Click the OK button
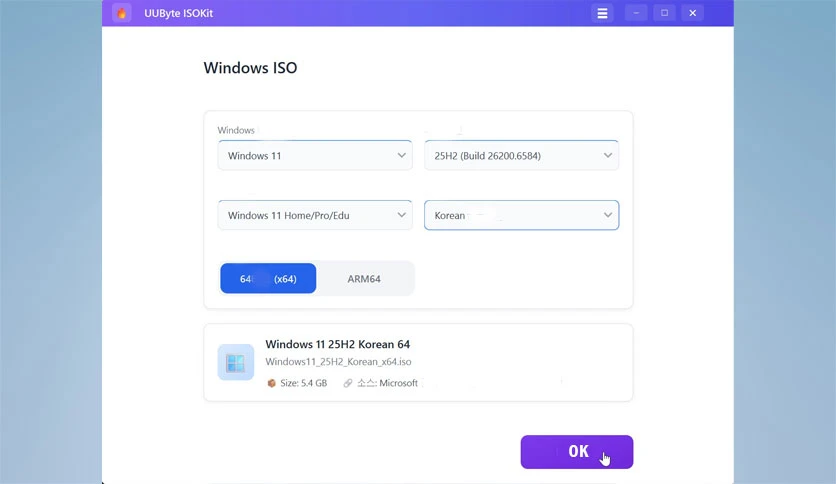 pyautogui.click(x=577, y=452)
